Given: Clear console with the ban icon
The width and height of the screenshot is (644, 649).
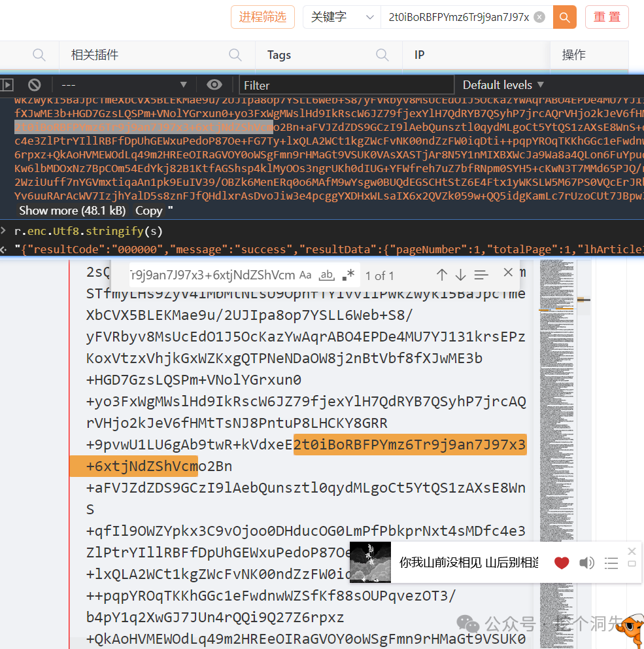Looking at the screenshot, I should pos(35,85).
